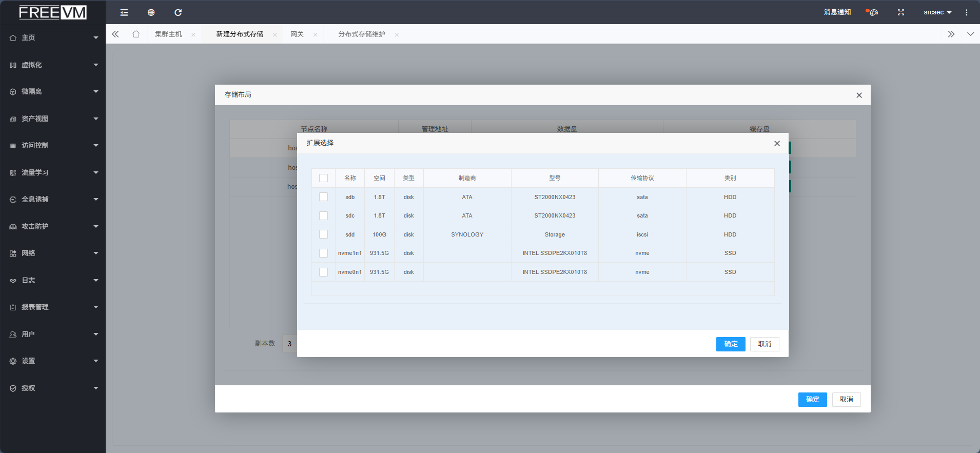Switch to the 集群主机 tab
This screenshot has height=453, width=980.
[168, 34]
